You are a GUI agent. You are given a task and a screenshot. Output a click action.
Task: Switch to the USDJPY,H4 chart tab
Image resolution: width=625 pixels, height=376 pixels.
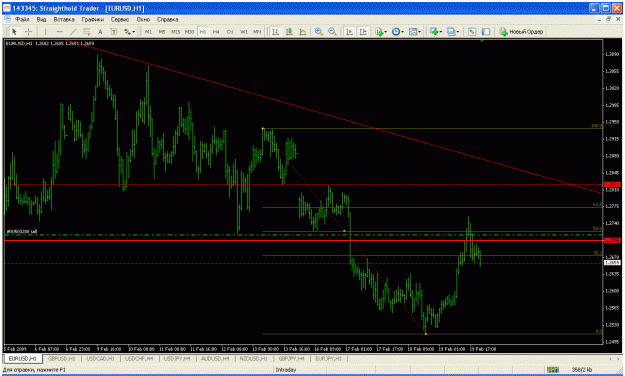177,358
